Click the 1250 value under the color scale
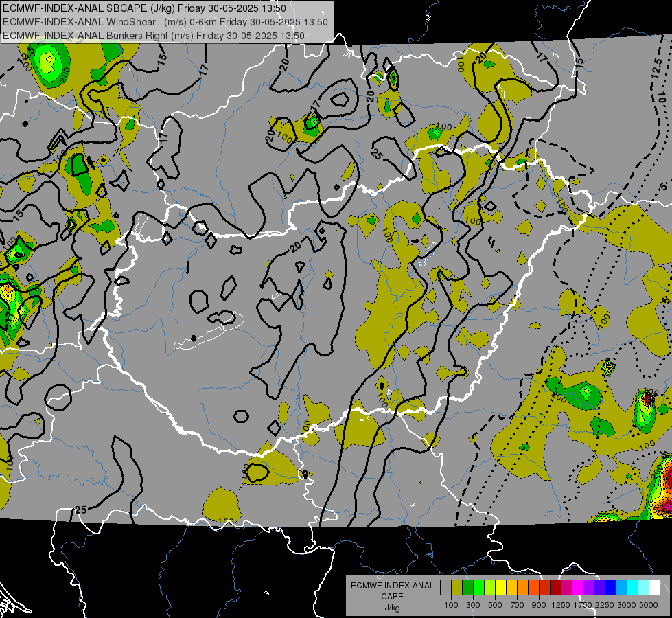The image size is (672, 618). (561, 605)
